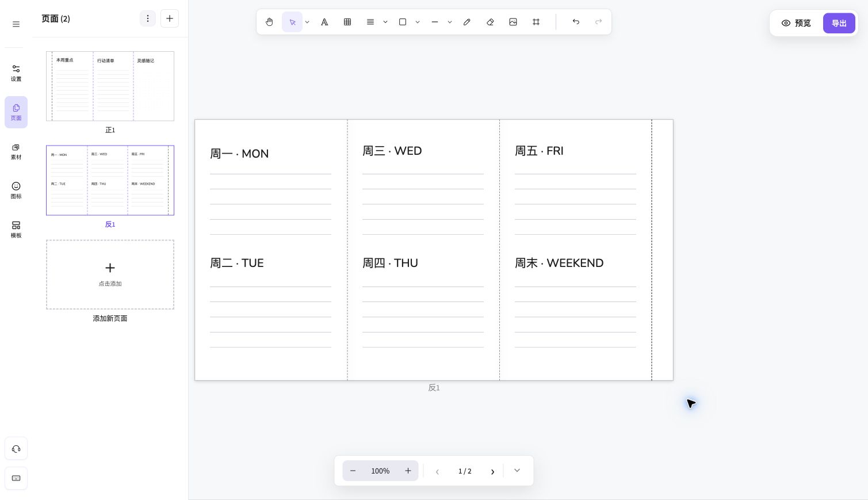
Task: Open the 素材 materials tab
Action: [16, 151]
